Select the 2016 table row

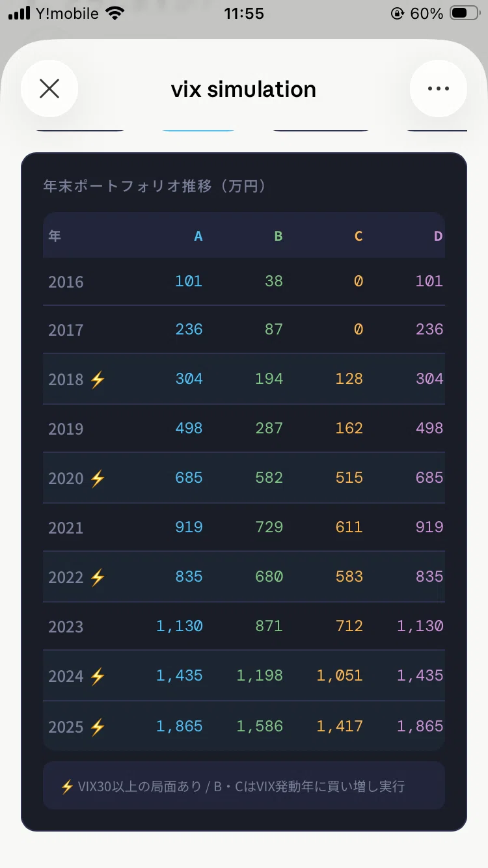coord(244,281)
